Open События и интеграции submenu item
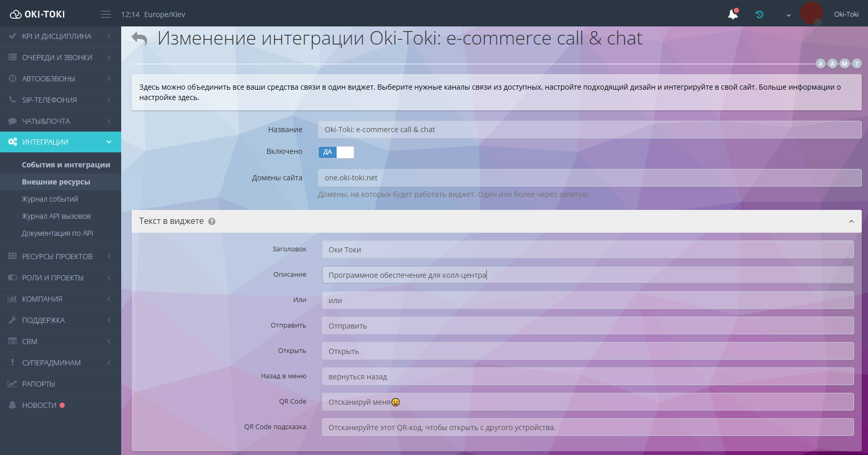This screenshot has width=868, height=455. click(66, 165)
